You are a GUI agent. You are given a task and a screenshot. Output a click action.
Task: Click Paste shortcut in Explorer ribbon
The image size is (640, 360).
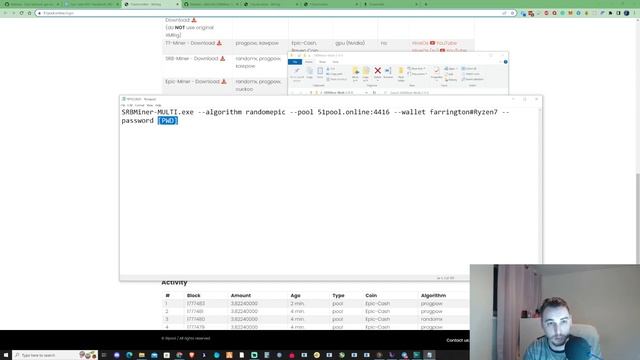tap(337, 79)
